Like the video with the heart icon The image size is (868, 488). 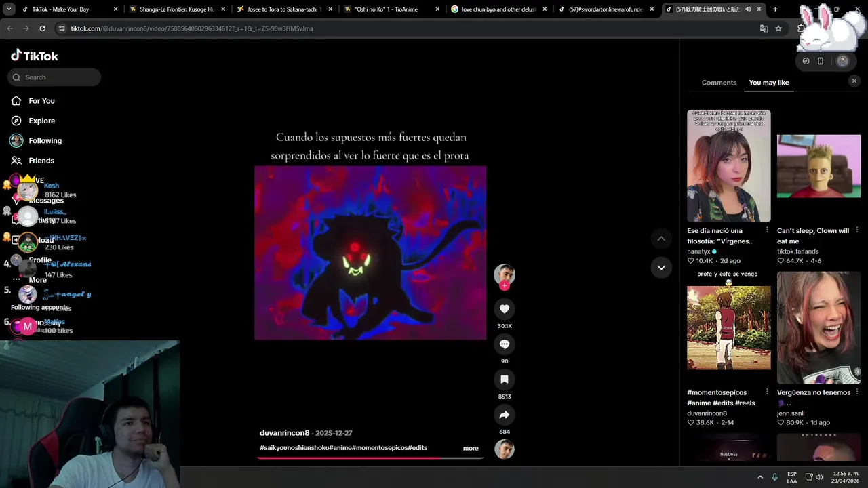click(x=504, y=309)
